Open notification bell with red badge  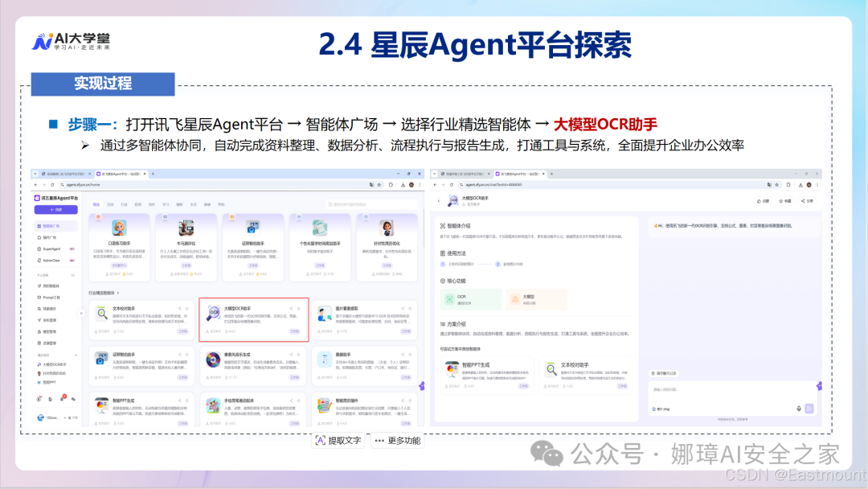click(63, 398)
